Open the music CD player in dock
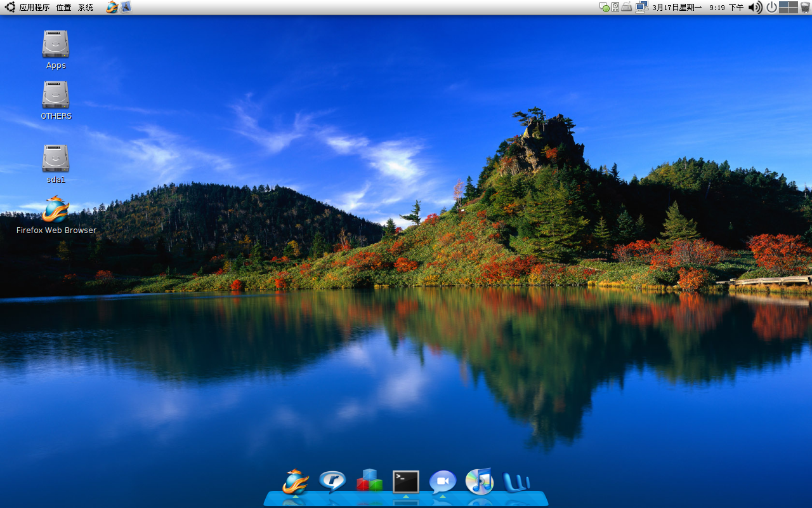This screenshot has height=508, width=812. pyautogui.click(x=480, y=481)
